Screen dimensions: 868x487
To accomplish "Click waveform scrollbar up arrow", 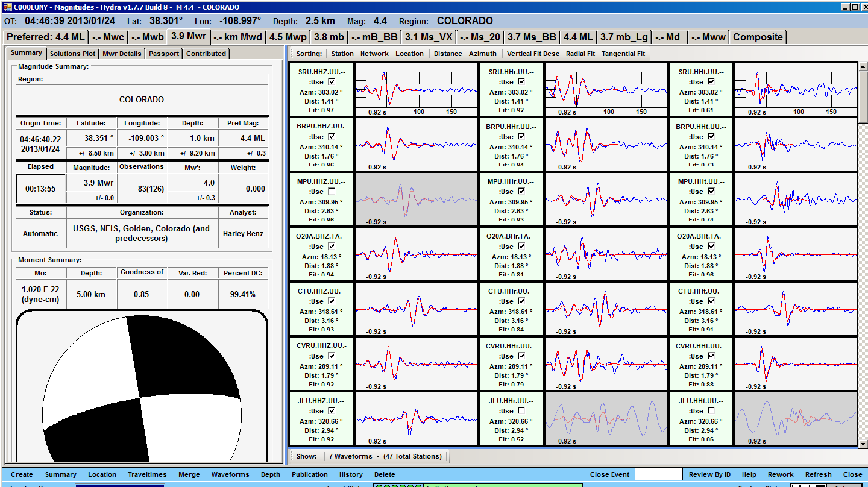I will point(863,66).
